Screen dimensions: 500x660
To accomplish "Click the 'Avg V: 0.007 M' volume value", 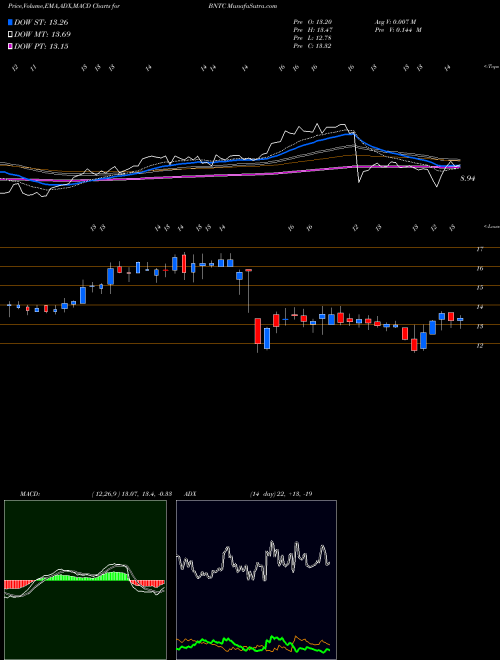I will [394, 22].
